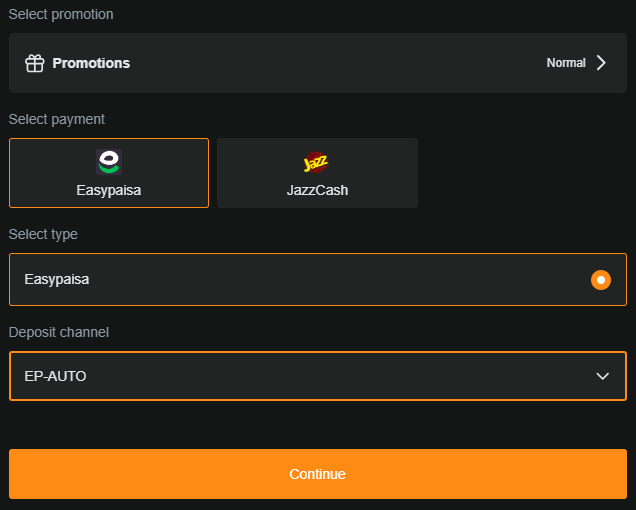Select the Easypaisa type radio button

click(x=601, y=280)
